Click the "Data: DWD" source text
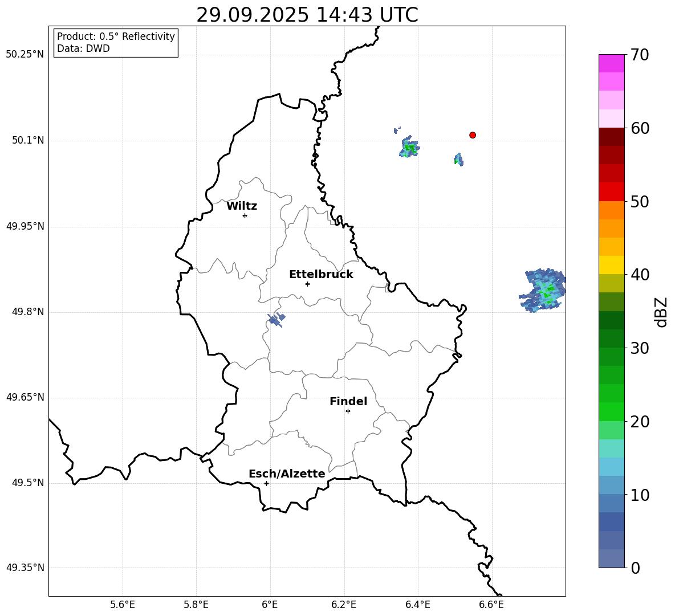Screen dimensions: 675x616 click(x=83, y=49)
